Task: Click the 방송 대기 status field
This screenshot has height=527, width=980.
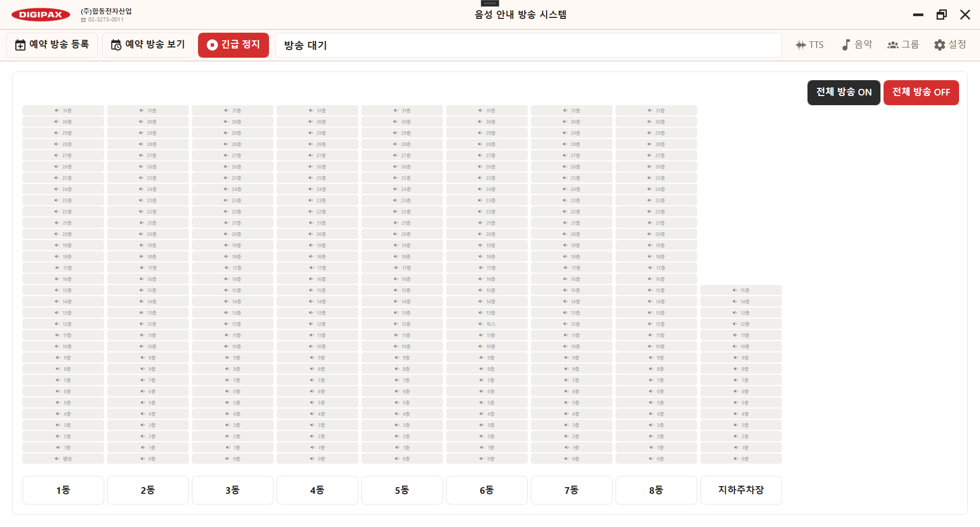Action: pyautogui.click(x=528, y=45)
